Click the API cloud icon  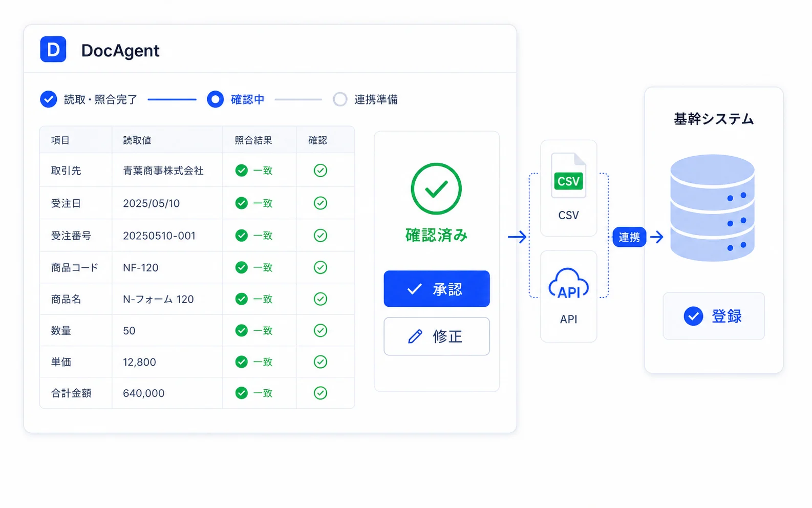(x=568, y=283)
